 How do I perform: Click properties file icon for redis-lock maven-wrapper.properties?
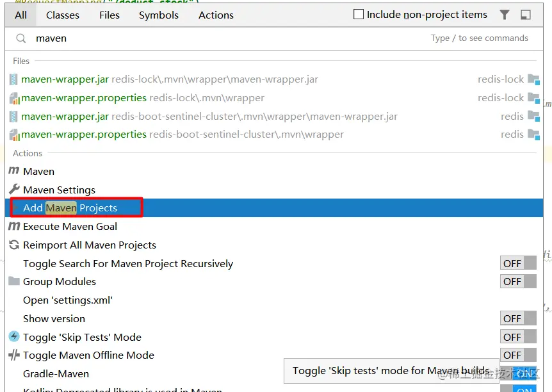tap(14, 98)
